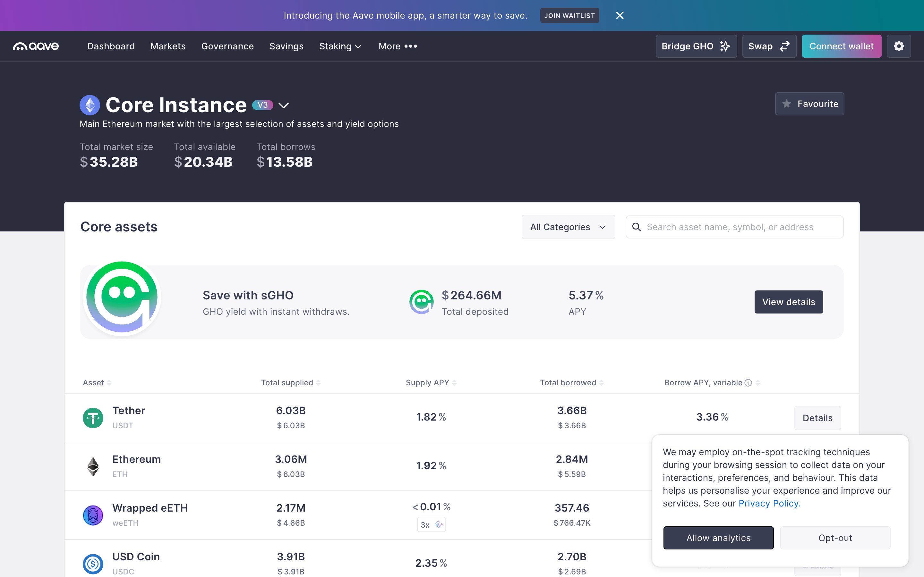
Task: Click Connect wallet
Action: pyautogui.click(x=841, y=46)
